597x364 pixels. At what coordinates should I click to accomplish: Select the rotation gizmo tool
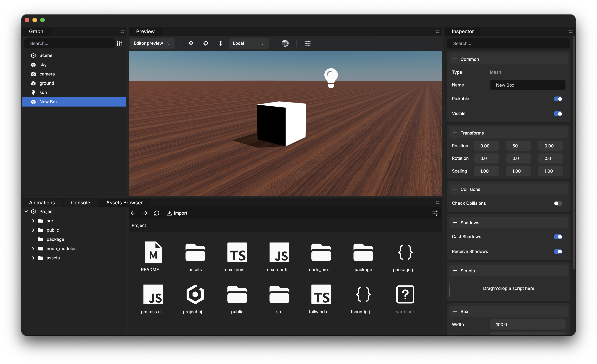pos(205,43)
